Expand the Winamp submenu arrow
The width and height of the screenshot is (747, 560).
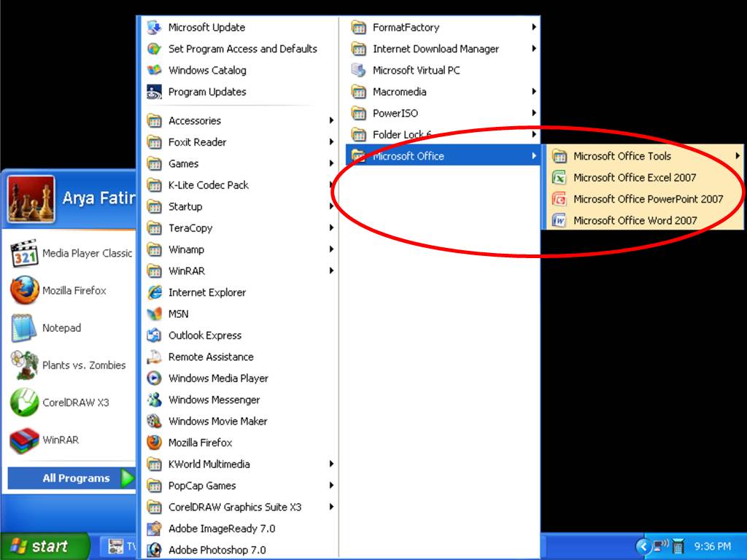tap(331, 249)
